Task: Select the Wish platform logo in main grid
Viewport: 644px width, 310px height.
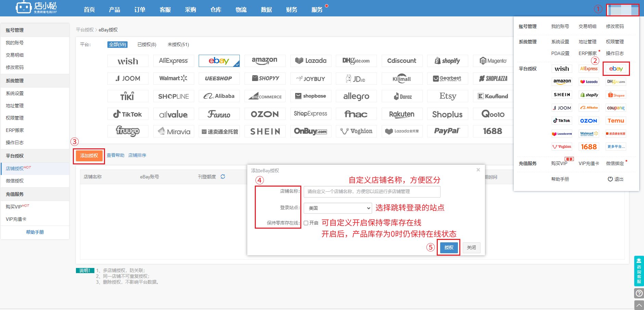Action: pos(128,61)
